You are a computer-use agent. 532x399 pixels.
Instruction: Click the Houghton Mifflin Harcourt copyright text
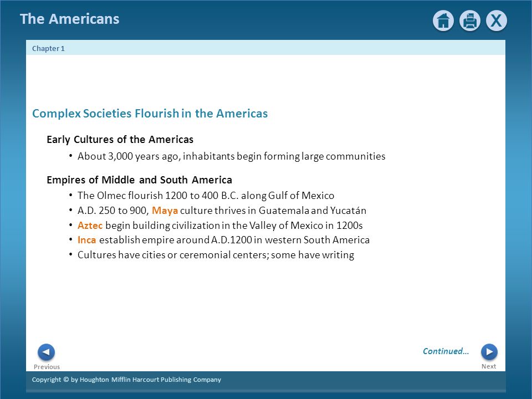[126, 380]
